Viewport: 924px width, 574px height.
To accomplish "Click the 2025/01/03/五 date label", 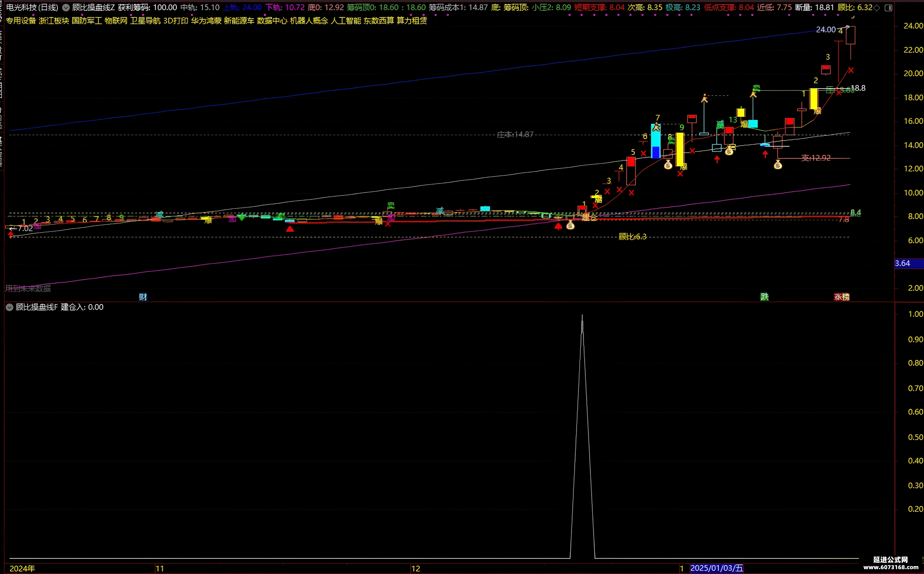I will pos(716,568).
